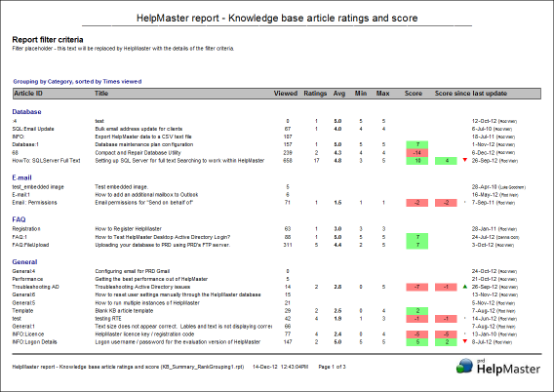Click the SQL:Email Update article ID
This screenshot has width=554, height=392.
coord(33,129)
